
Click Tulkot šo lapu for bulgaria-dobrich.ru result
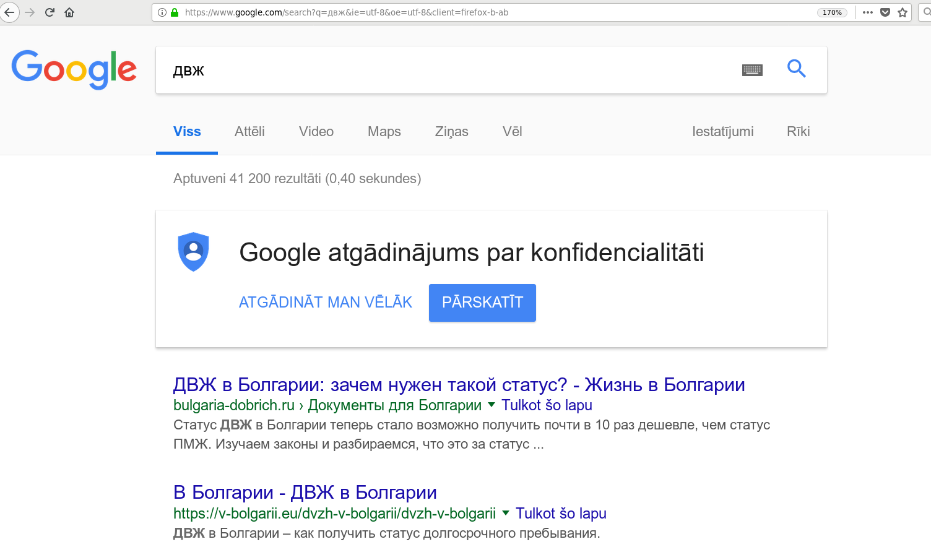pyautogui.click(x=547, y=405)
